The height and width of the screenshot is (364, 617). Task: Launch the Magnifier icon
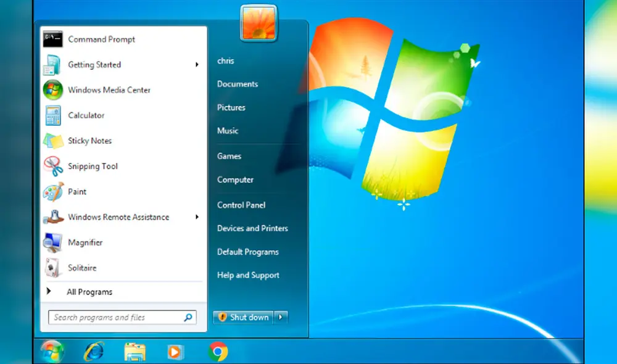[x=53, y=242]
